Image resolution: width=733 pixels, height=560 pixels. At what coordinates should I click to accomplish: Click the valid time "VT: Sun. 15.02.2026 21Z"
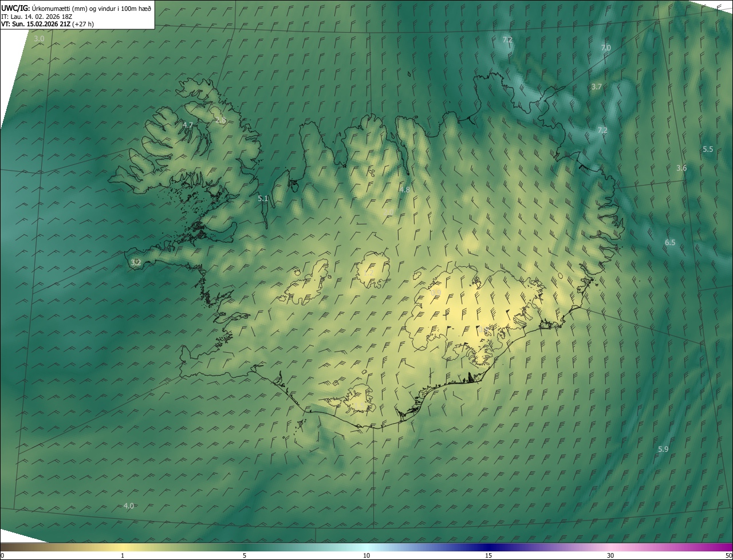(37, 24)
